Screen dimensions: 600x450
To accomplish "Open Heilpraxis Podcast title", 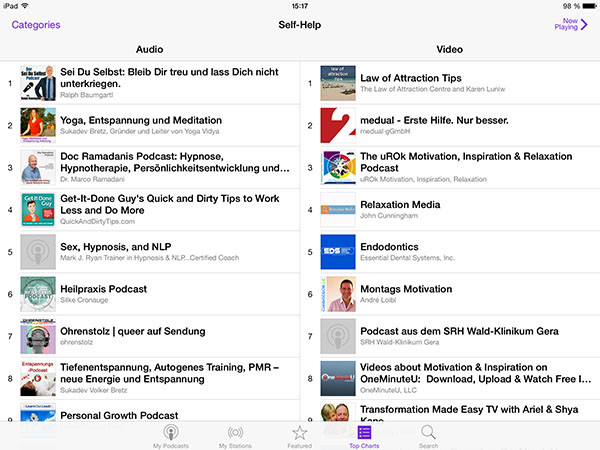I will [103, 289].
